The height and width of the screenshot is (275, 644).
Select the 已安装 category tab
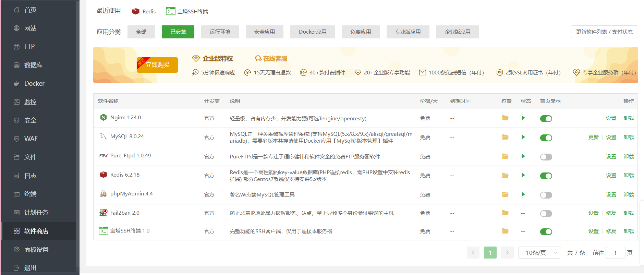[x=178, y=32]
